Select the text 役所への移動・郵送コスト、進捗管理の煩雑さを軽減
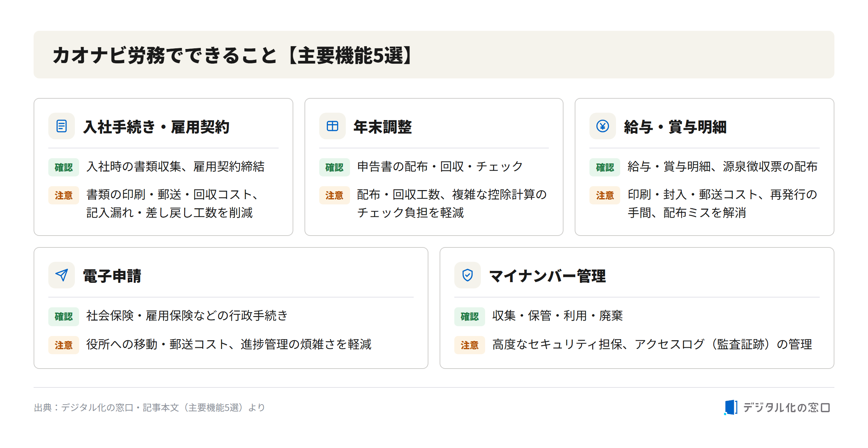Viewport: 868px width, 448px height. [x=229, y=344]
